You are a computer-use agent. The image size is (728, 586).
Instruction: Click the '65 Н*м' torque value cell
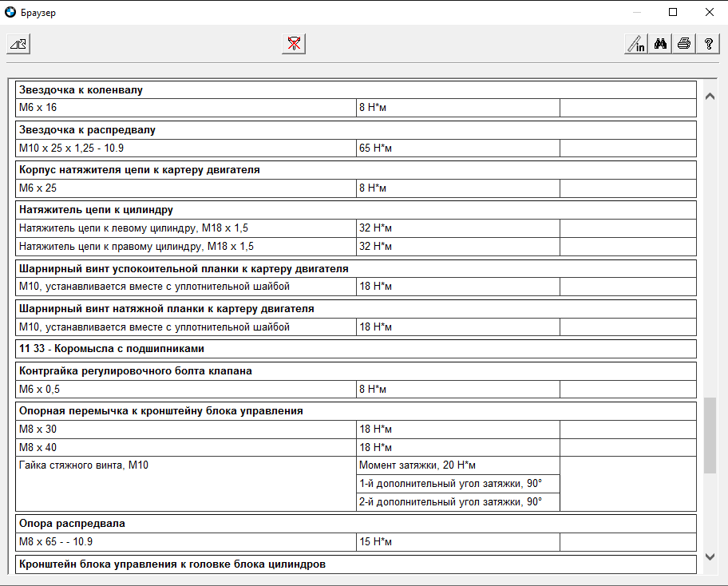click(x=457, y=148)
